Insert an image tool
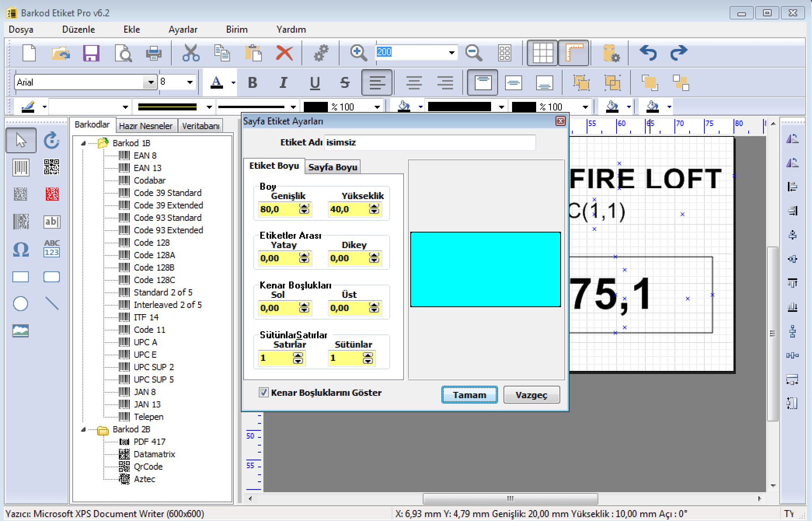 point(21,331)
